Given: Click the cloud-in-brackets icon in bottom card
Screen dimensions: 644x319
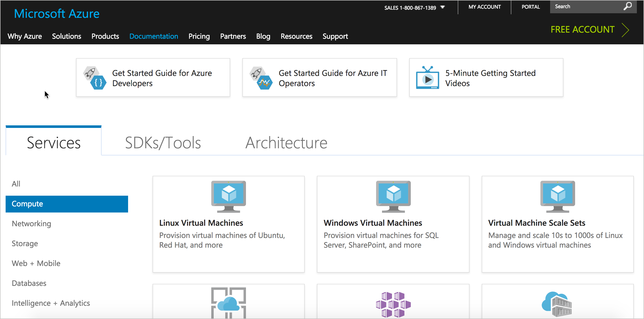Looking at the screenshot, I should [x=229, y=303].
